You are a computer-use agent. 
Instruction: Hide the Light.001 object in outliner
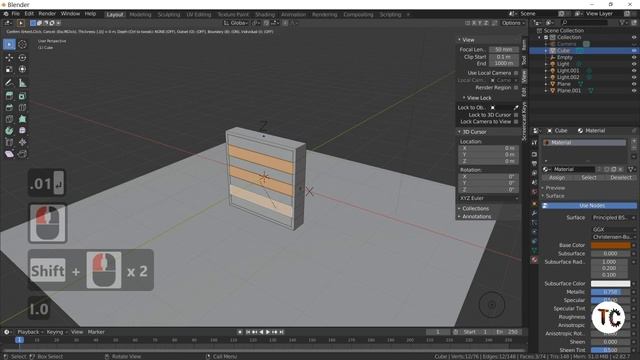coord(634,71)
